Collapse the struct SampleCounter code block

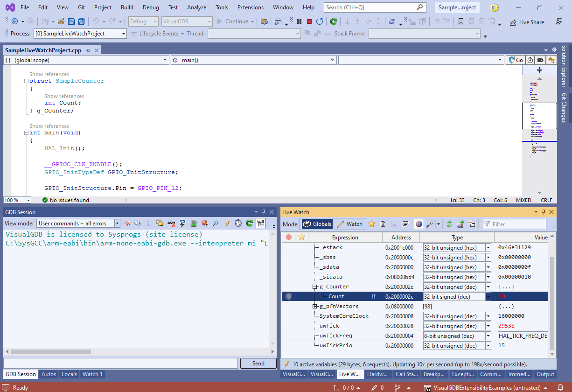click(27, 81)
